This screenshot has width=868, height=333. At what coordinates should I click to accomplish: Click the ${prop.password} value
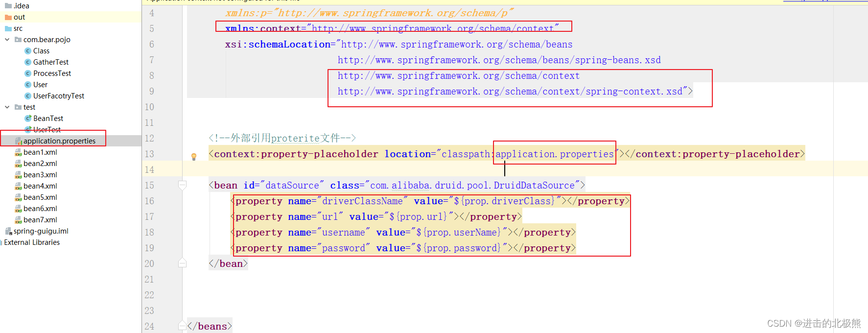click(459, 248)
